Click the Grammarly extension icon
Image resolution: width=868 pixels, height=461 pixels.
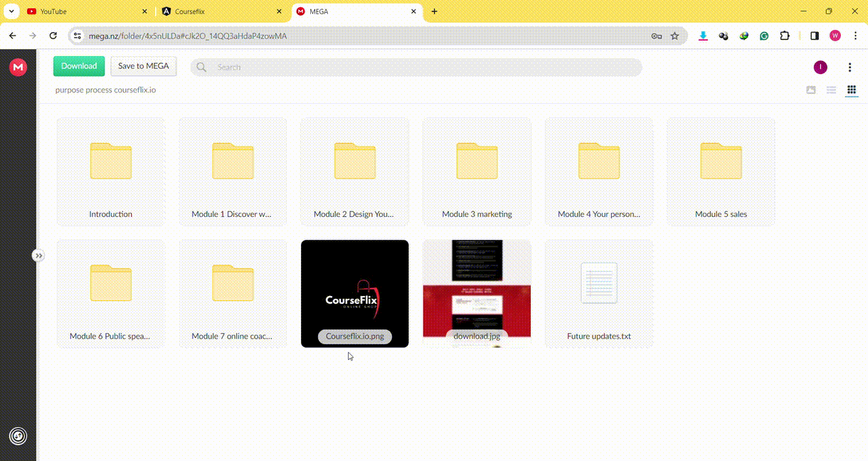pyautogui.click(x=764, y=36)
